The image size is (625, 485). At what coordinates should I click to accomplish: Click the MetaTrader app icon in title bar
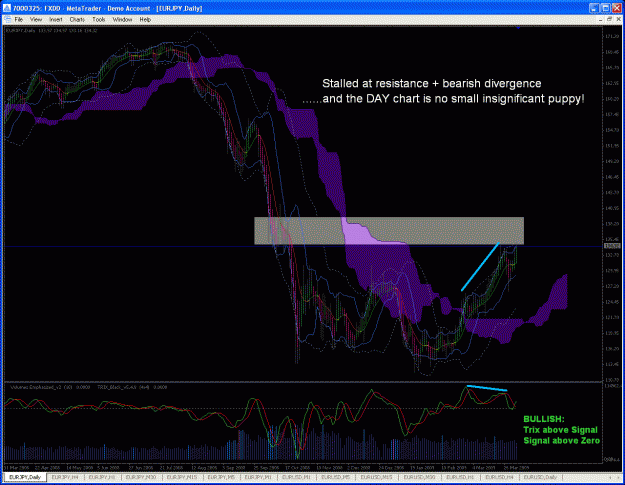(7, 8)
